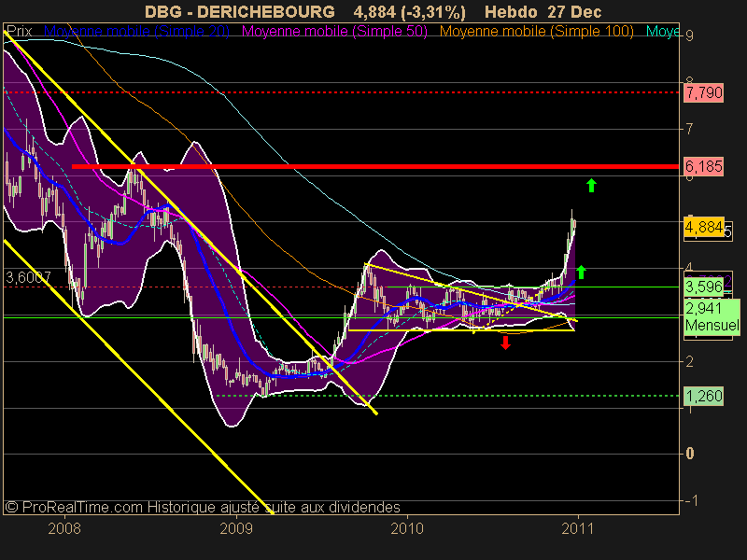Screen dimensions: 747x560
Task: Select the red down arrow under the yellow range
Action: [505, 343]
